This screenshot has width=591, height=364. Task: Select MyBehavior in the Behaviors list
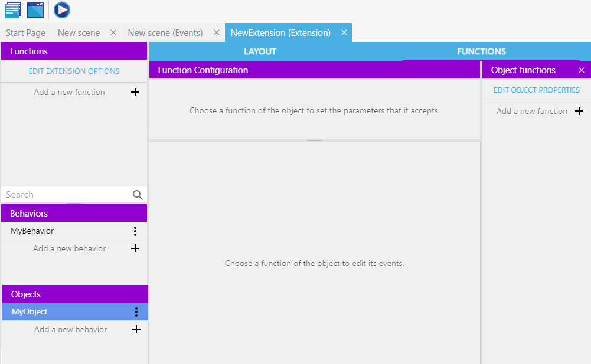[59, 231]
